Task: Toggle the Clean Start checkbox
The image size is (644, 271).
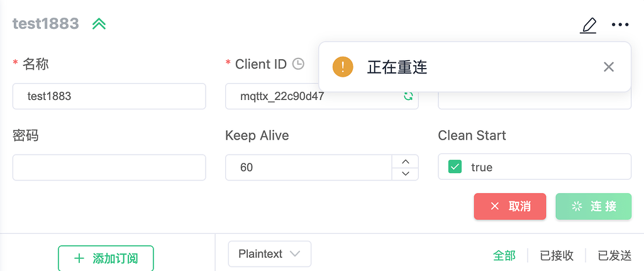Action: coord(455,167)
